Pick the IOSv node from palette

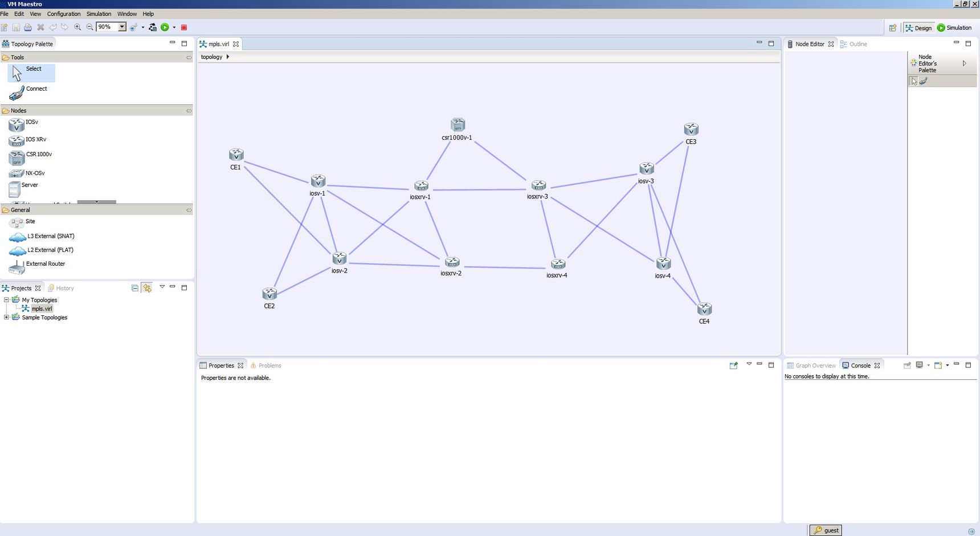(23, 124)
